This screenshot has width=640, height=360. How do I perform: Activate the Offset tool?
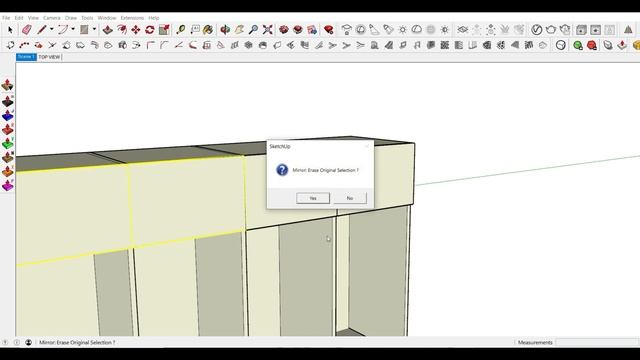tap(122, 29)
